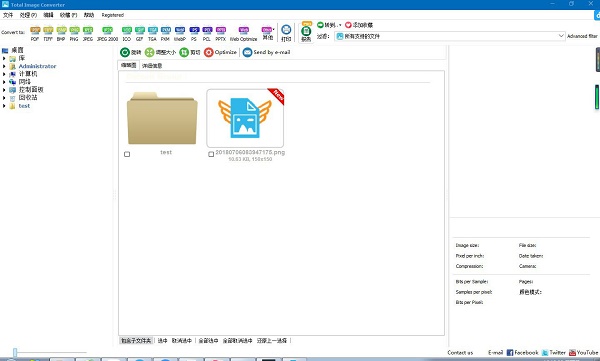Expand the 控制面板 control panel node
Image resolution: width=600 pixels, height=361 pixels.
coord(4,90)
